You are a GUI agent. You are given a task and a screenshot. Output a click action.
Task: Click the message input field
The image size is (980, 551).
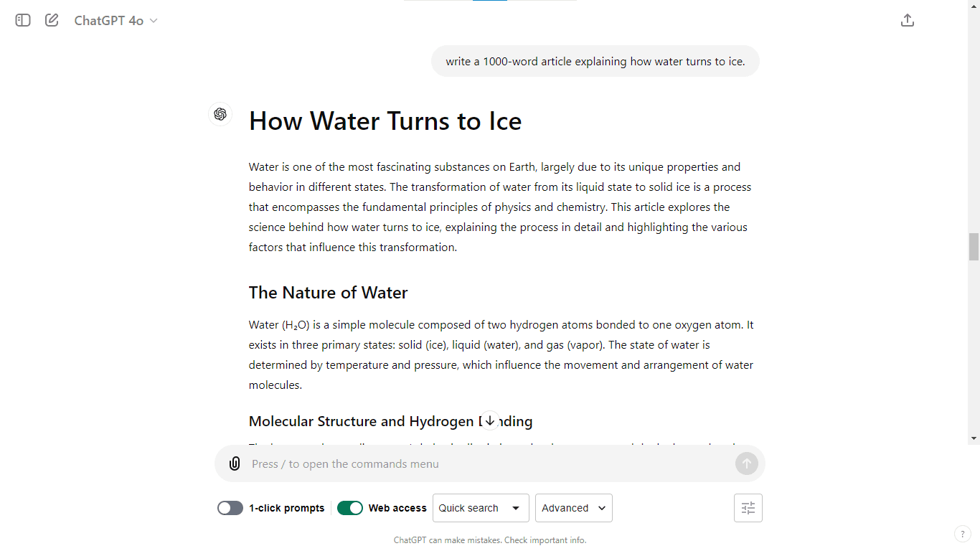click(488, 464)
